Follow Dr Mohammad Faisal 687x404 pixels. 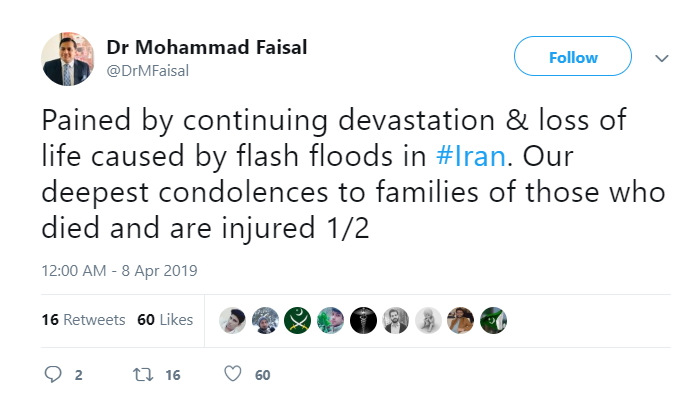573,58
